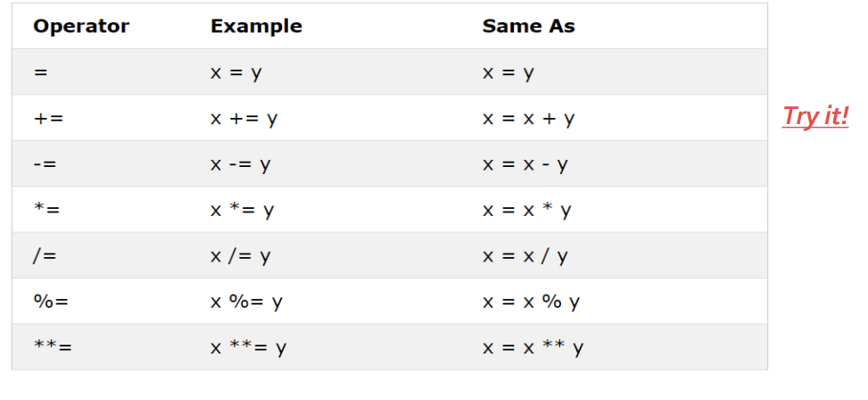Click the **= operator cell
The width and height of the screenshot is (868, 400).
pyautogui.click(x=53, y=347)
